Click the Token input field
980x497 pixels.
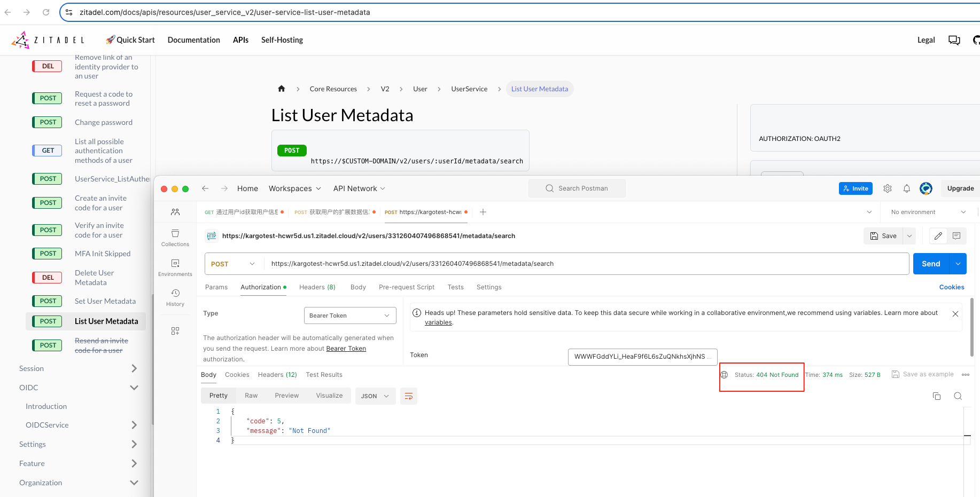pyautogui.click(x=643, y=357)
